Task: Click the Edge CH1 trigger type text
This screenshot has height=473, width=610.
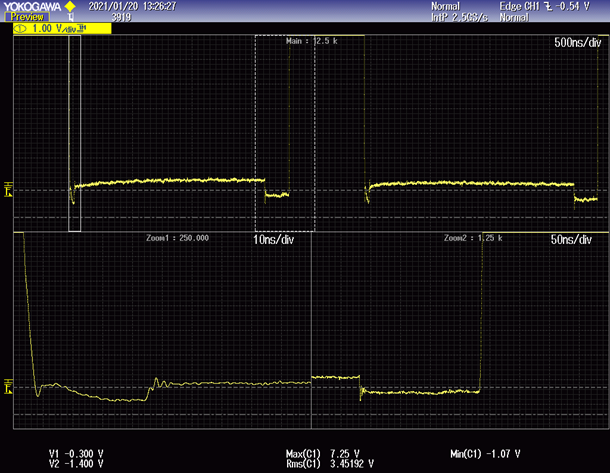Action: click(x=520, y=6)
